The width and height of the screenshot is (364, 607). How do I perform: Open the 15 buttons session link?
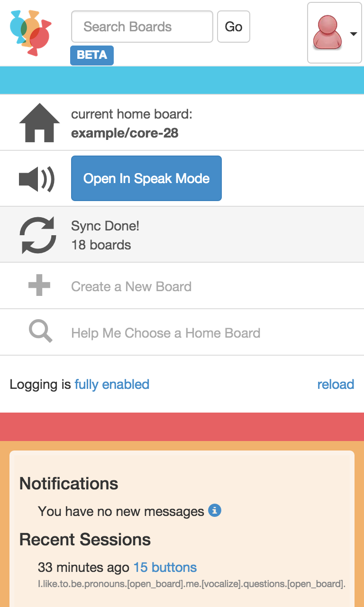[165, 567]
